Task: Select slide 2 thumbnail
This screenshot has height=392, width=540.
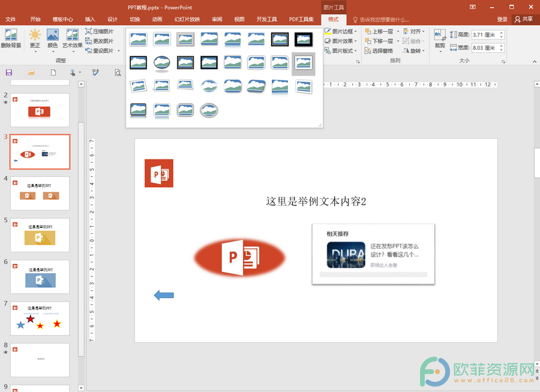Action: coord(40,110)
